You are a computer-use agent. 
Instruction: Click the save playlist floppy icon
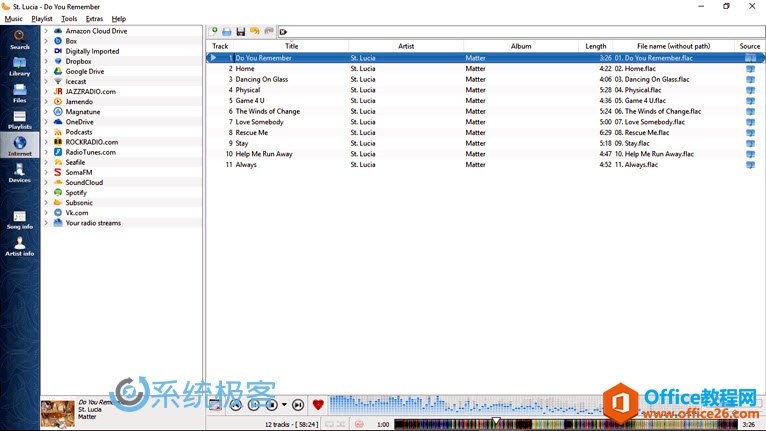pos(240,31)
